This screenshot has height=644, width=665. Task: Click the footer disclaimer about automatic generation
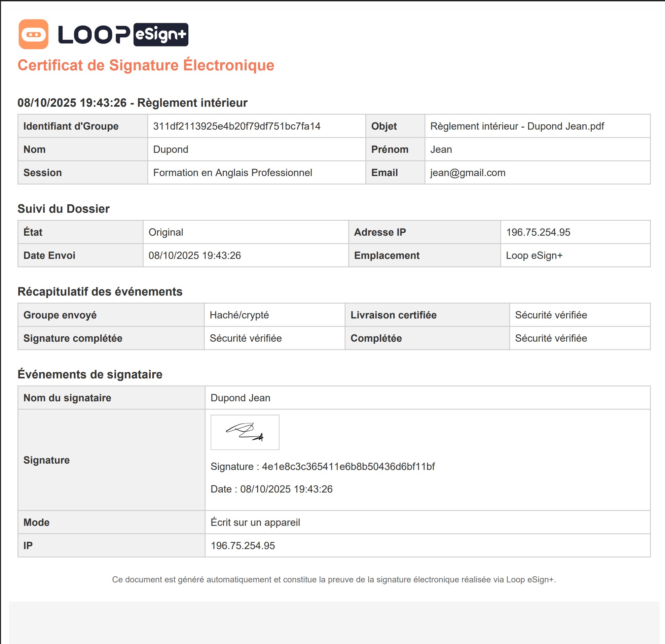click(334, 579)
